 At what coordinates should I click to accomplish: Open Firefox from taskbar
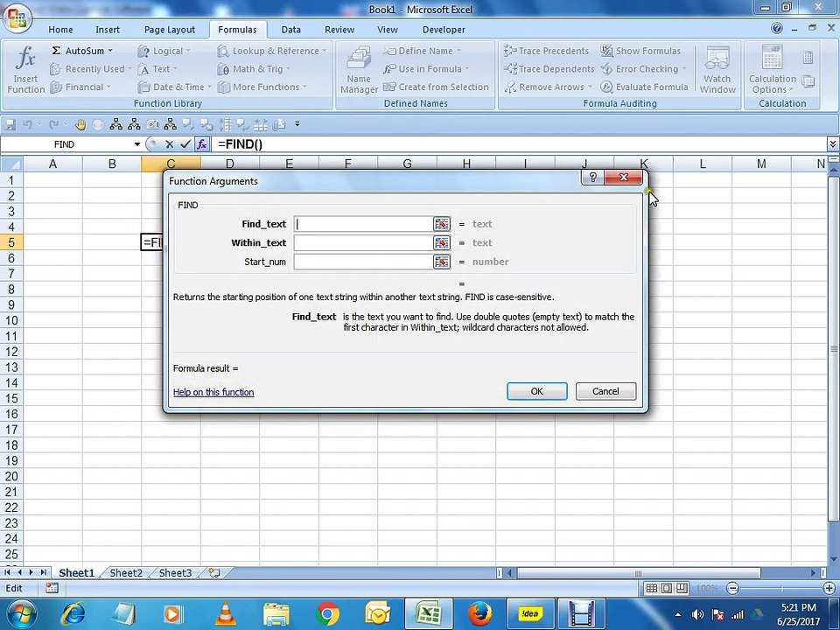479,614
